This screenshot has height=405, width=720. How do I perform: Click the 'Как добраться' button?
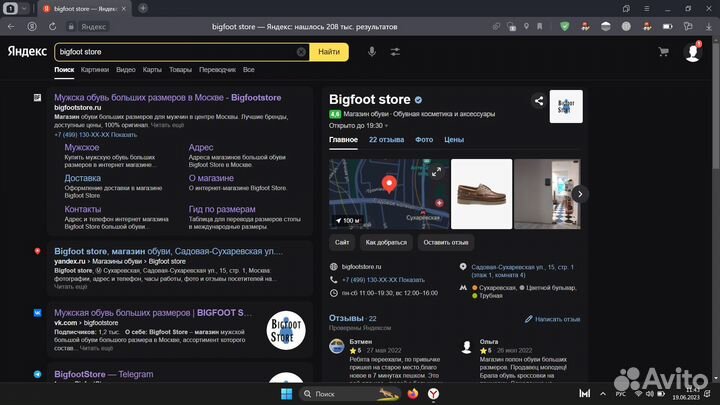[386, 242]
